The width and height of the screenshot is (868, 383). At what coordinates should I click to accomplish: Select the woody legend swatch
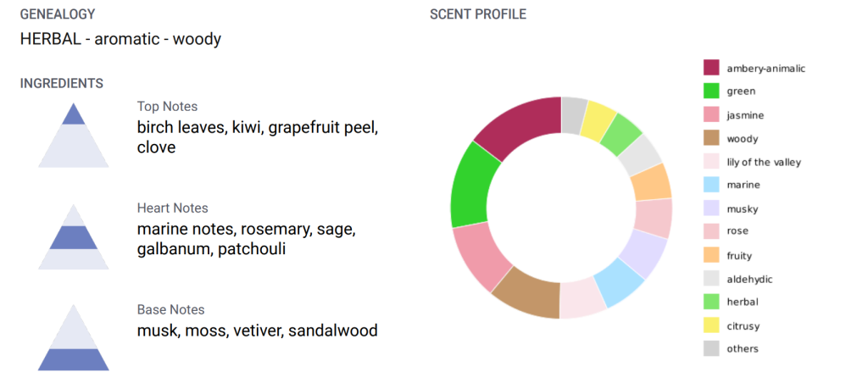pos(711,138)
